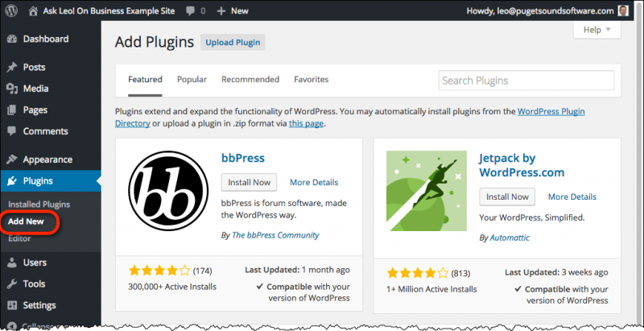The image size is (644, 331).
Task: Click the bbPress plugin title
Action: [243, 158]
